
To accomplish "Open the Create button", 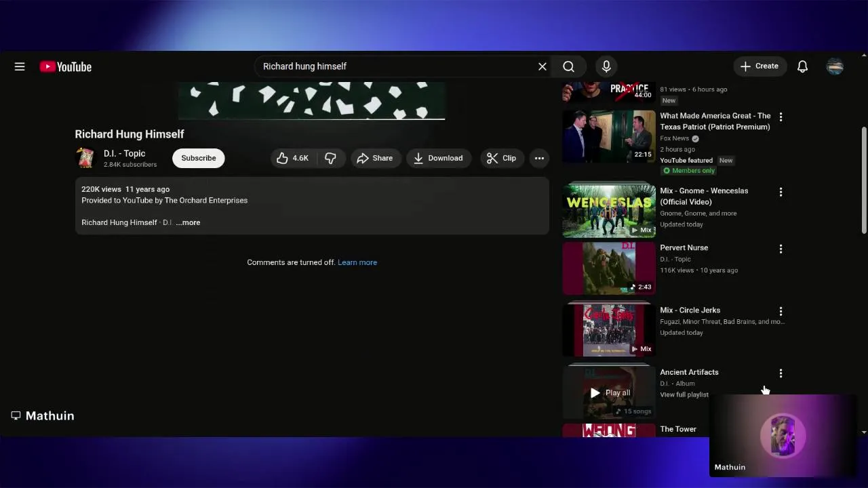I will tap(759, 66).
